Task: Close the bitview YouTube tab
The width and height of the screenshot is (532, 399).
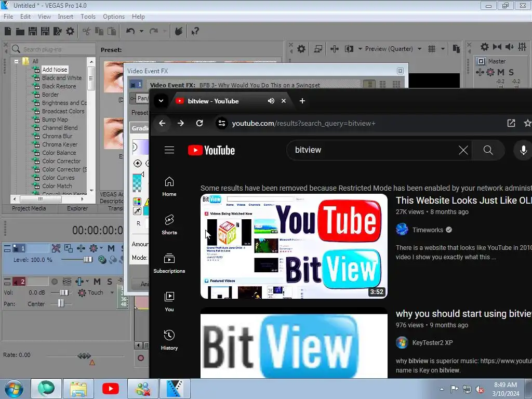Action: 284,101
